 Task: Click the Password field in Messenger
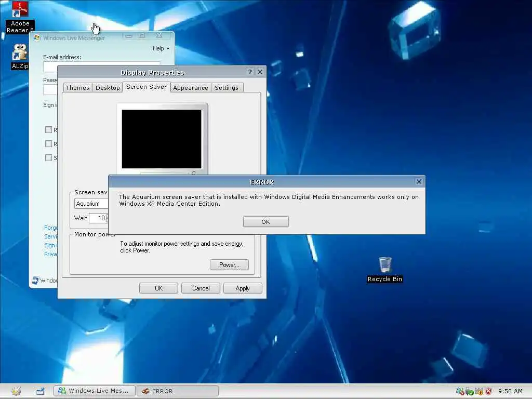[50, 90]
